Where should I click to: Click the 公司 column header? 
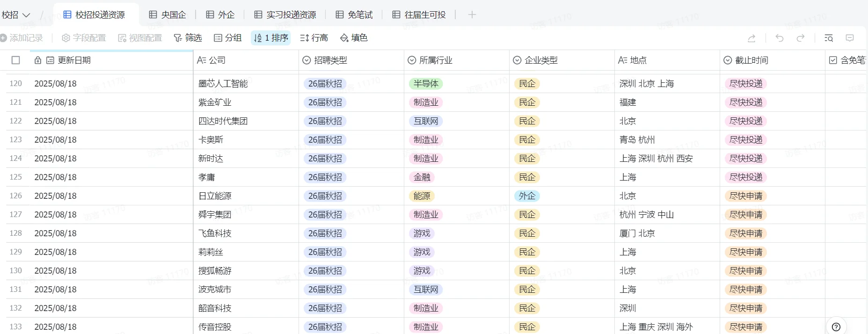coord(246,60)
